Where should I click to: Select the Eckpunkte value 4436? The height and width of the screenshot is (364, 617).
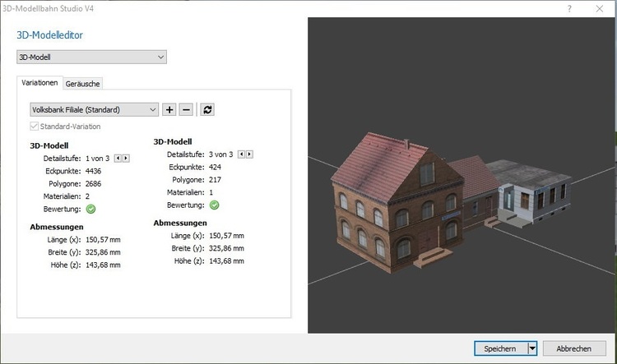(93, 171)
